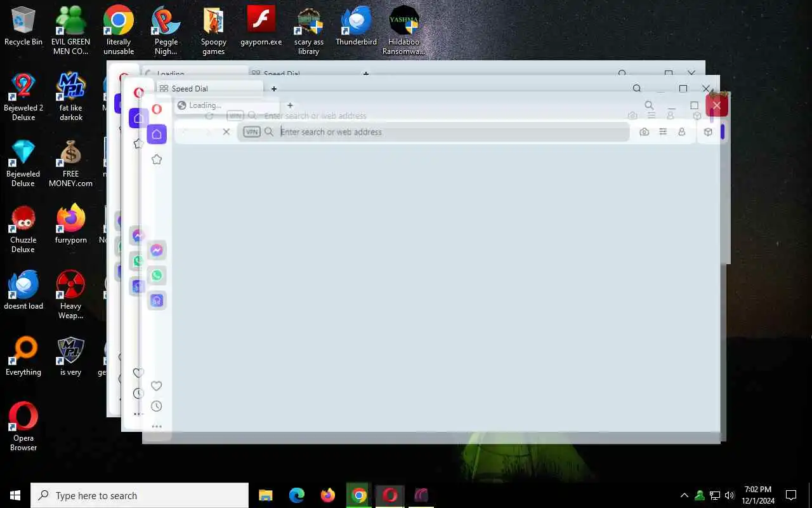The width and height of the screenshot is (812, 508).
Task: Open the Opera menu logo in front window
Action: pyautogui.click(x=157, y=109)
